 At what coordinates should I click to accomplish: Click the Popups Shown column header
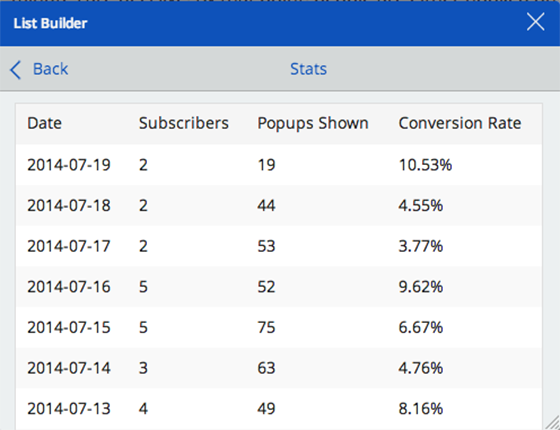click(313, 124)
